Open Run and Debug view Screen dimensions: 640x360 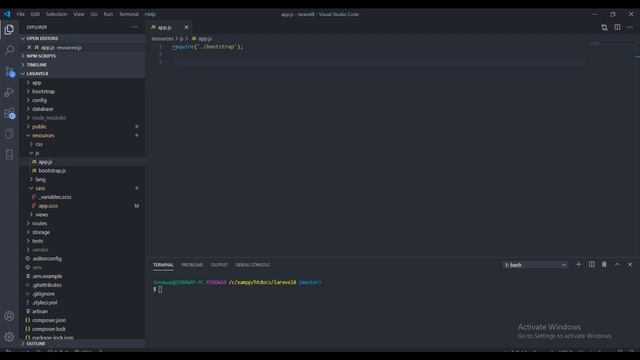pos(9,92)
